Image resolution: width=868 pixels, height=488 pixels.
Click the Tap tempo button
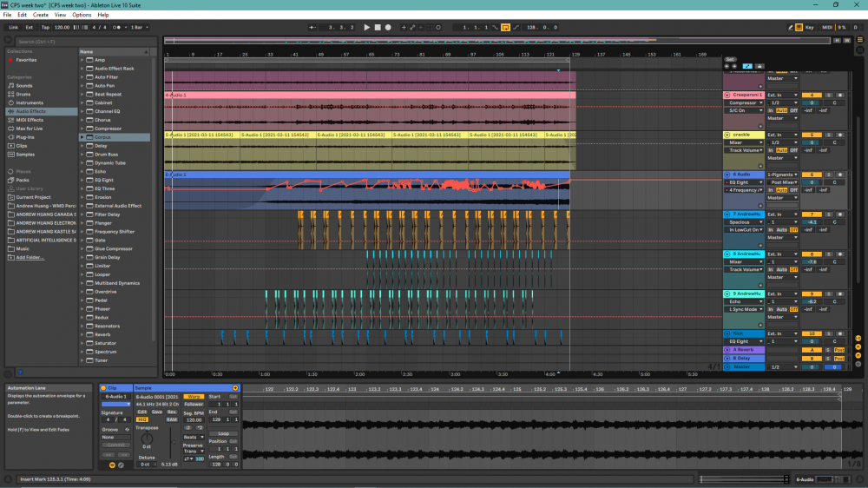45,27
